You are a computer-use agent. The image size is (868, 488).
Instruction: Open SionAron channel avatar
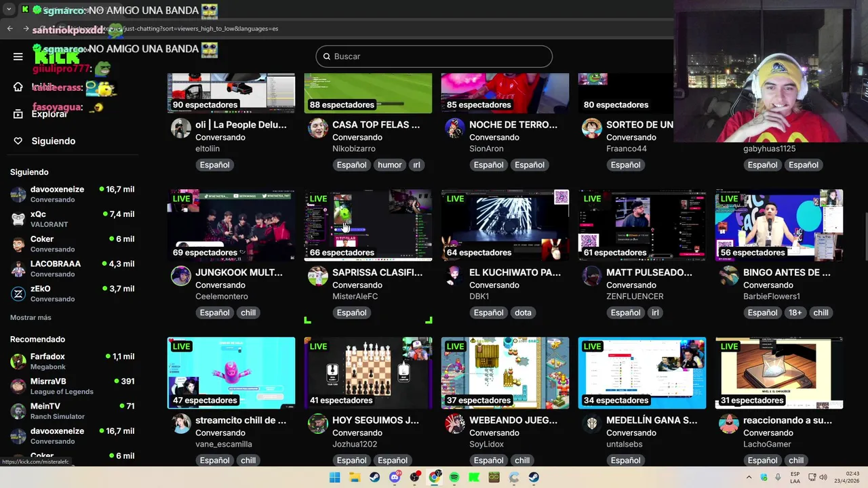pyautogui.click(x=455, y=128)
